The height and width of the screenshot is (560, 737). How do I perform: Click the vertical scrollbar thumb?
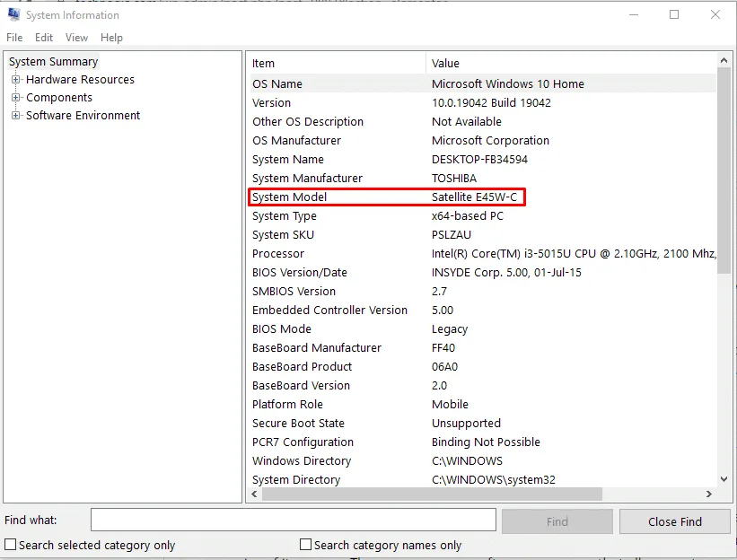click(x=724, y=171)
